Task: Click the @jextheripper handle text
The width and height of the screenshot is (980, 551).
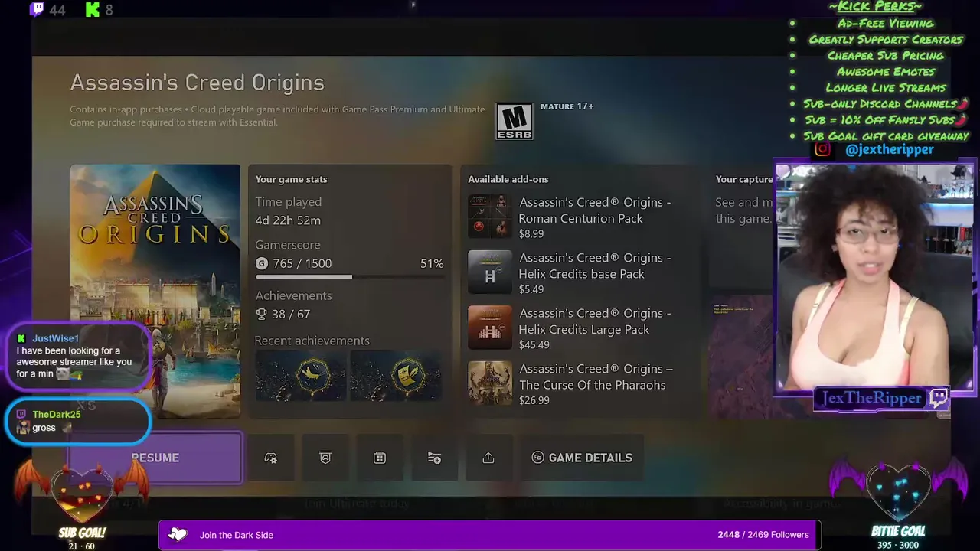Action: click(x=890, y=150)
